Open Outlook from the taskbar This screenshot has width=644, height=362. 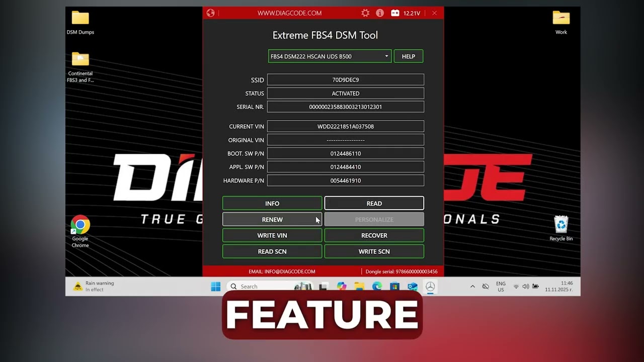pos(413,287)
